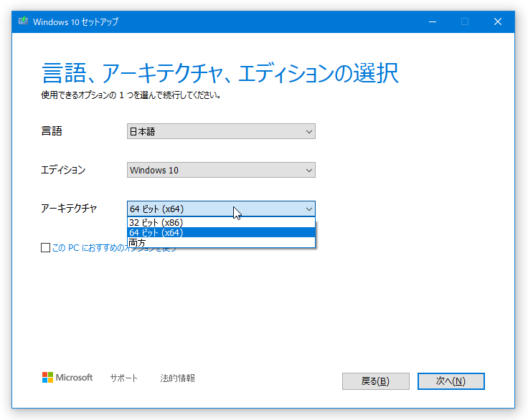Minimize the Windows 10 setup window
The image size is (528, 420).
433,22
